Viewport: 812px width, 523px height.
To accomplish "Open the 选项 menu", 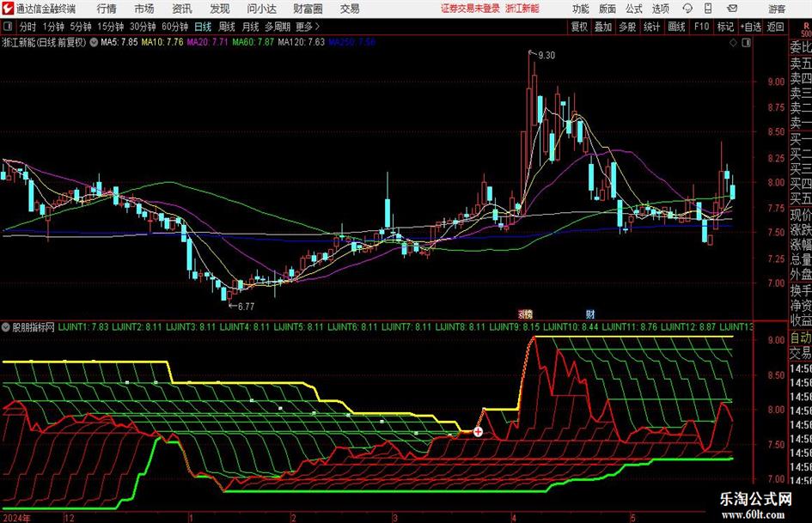I will click(661, 9).
